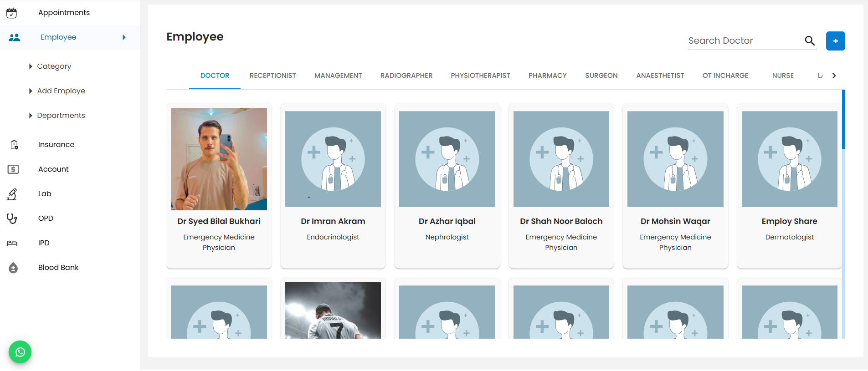The width and height of the screenshot is (868, 371).
Task: Go to Blood Bank in the sidebar
Action: 58,268
